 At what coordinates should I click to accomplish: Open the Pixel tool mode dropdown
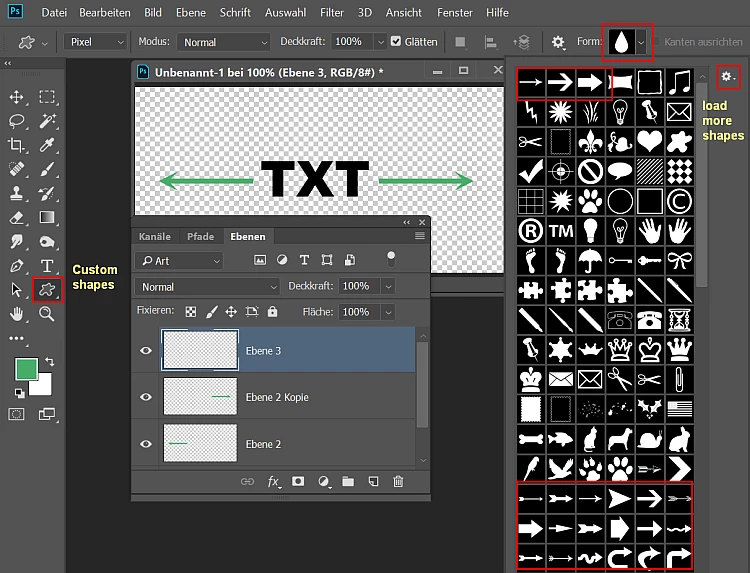(x=96, y=42)
